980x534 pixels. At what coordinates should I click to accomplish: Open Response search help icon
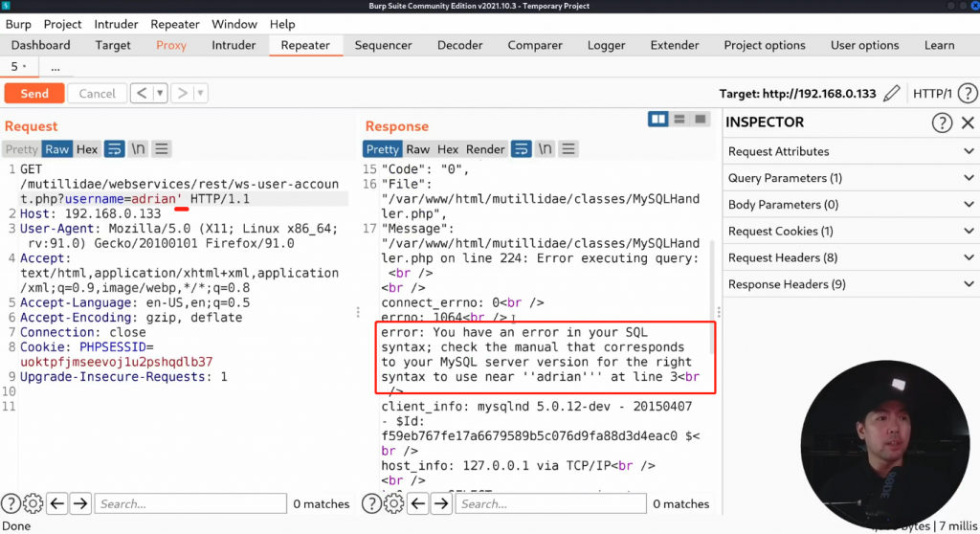pyautogui.click(x=371, y=503)
